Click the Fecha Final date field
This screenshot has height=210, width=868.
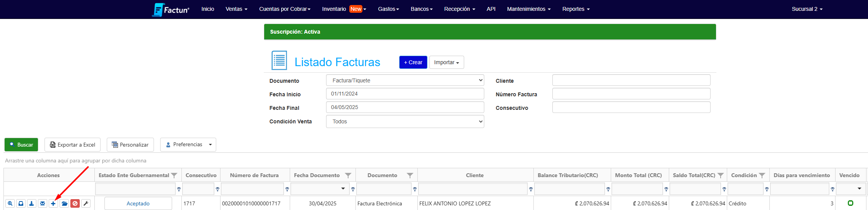405,107
